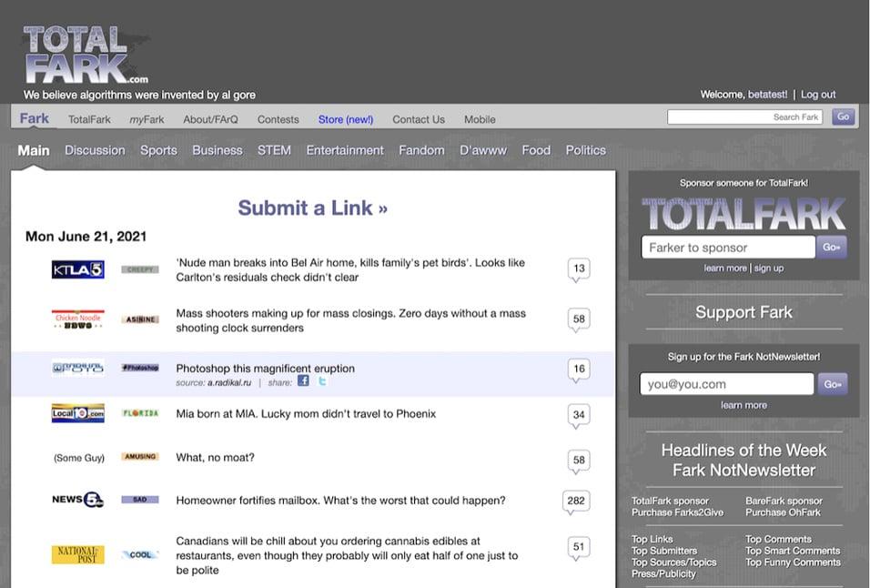
Task: Open the STEM tab
Action: 274,150
